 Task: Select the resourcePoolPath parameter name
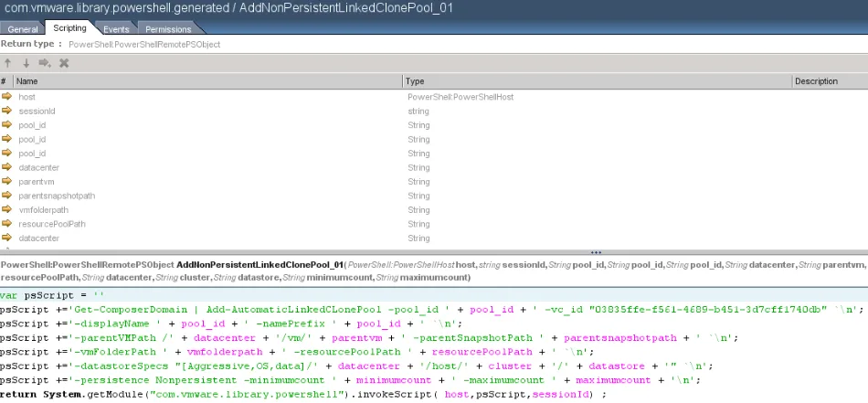pos(52,224)
